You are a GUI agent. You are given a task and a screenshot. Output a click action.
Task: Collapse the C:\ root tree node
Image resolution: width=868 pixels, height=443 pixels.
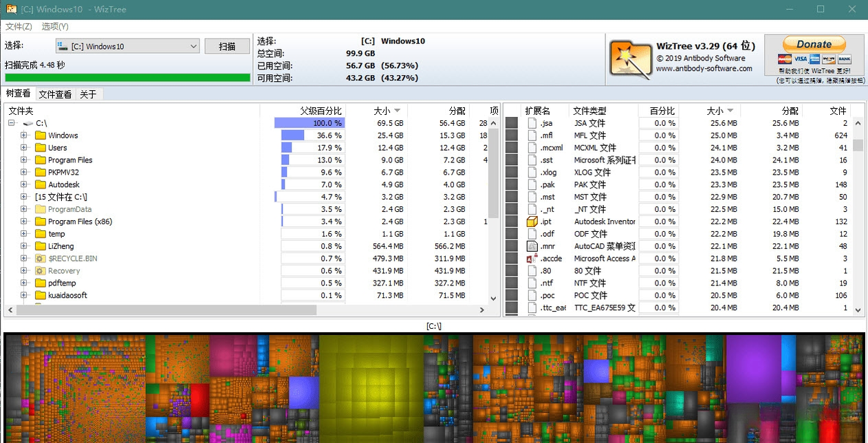click(12, 123)
